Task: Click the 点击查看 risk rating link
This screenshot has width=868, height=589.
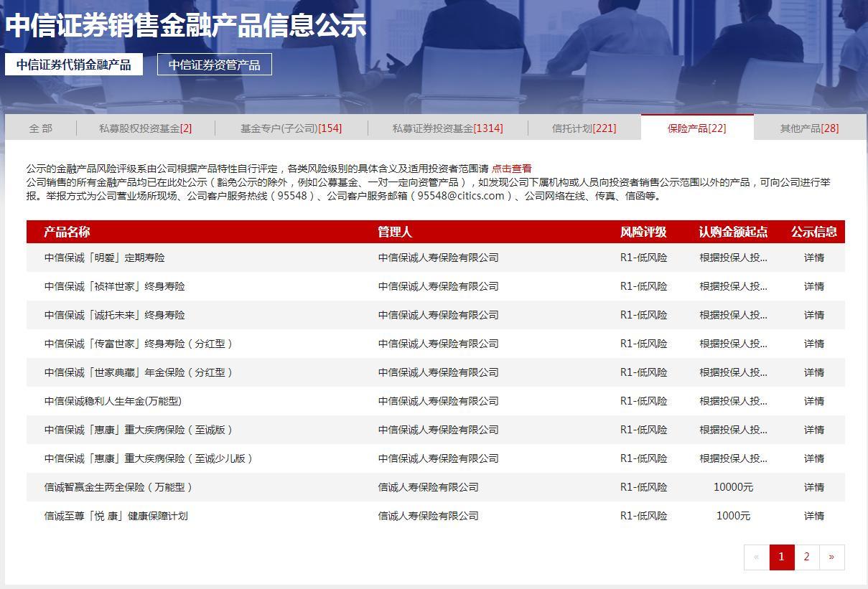Action: (x=512, y=169)
